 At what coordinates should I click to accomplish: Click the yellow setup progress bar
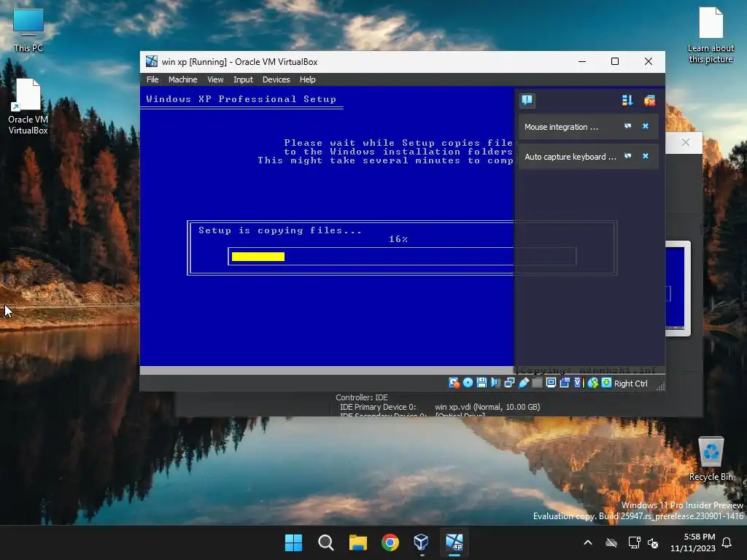click(258, 257)
